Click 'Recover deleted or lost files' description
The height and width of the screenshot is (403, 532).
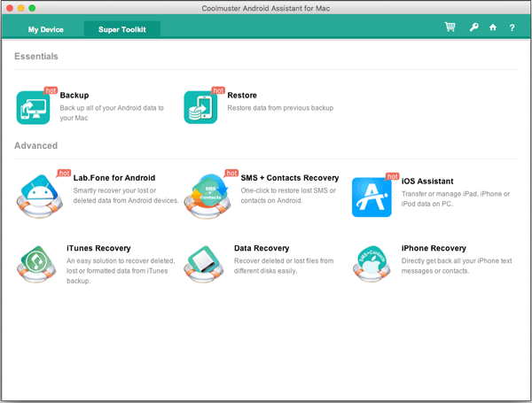pyautogui.click(x=284, y=266)
